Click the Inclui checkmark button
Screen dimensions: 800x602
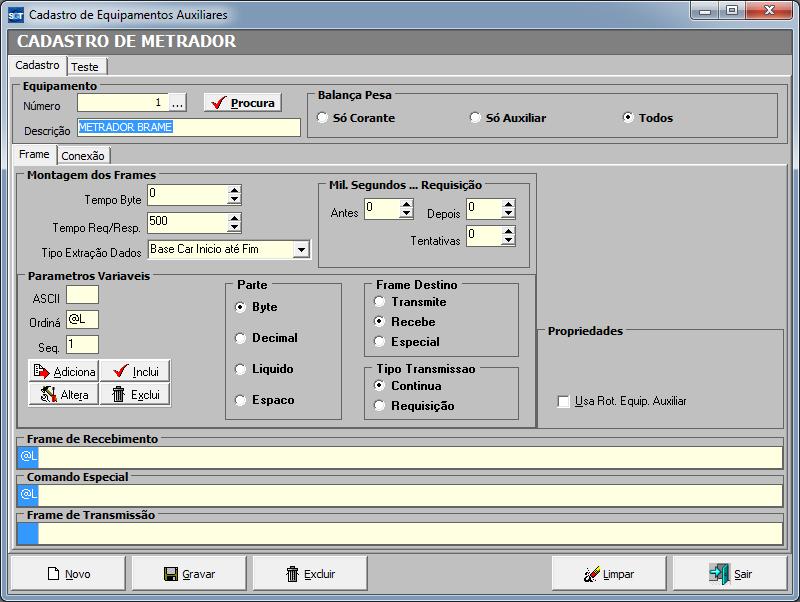(135, 371)
